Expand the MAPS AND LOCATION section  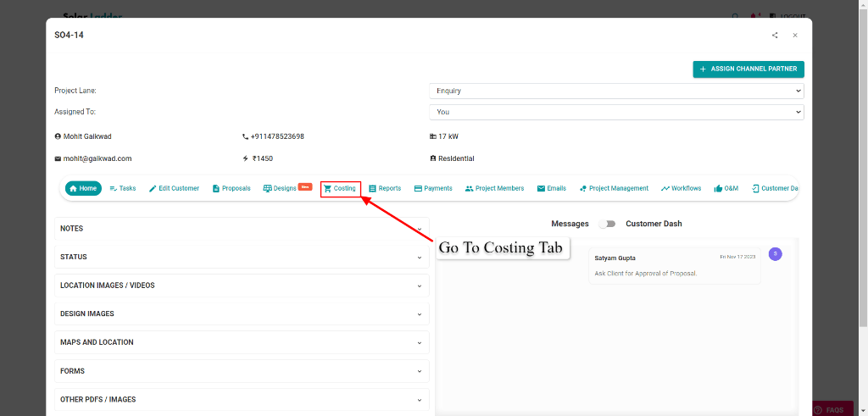(x=242, y=342)
